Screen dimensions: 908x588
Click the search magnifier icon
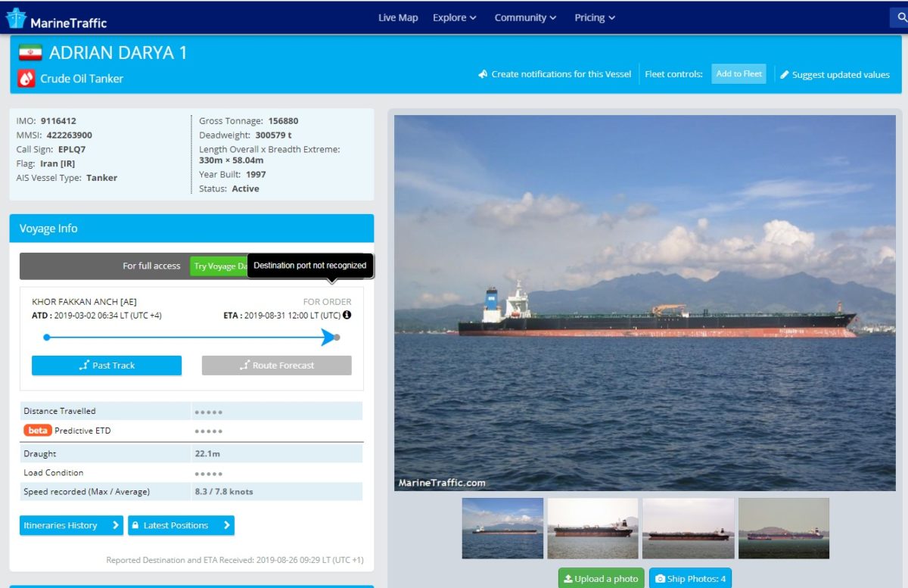[900, 18]
